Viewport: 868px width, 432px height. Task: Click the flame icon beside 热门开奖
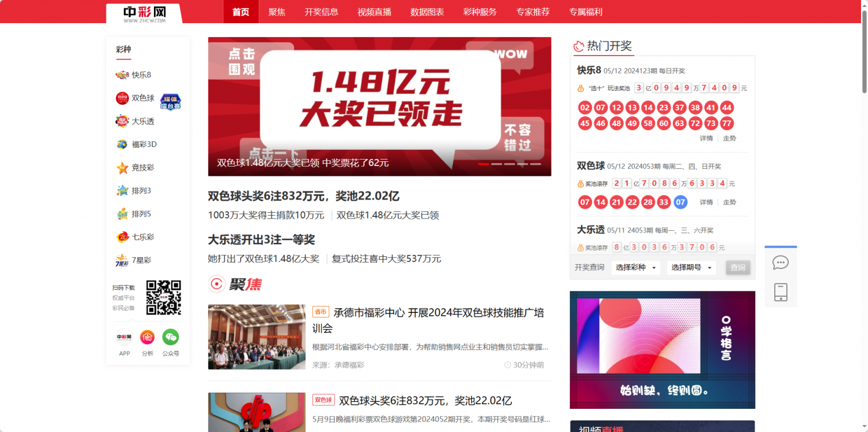click(x=579, y=46)
